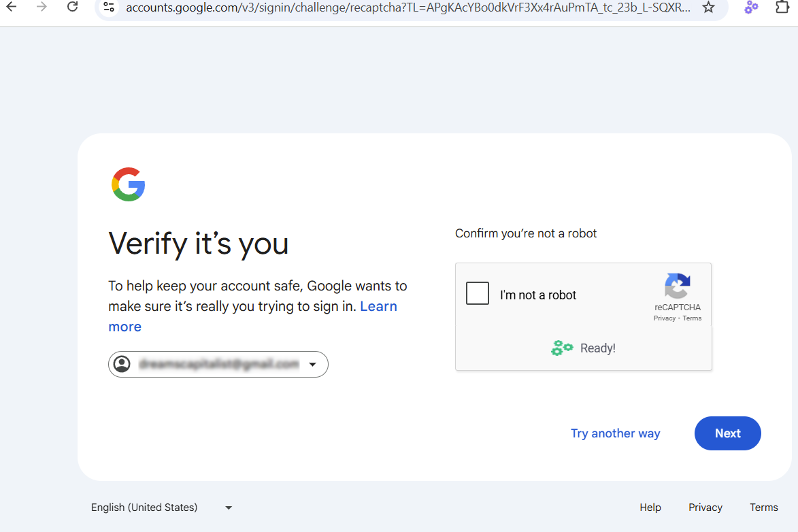798x532 pixels.
Task: Click the green gears Ready! icon
Action: (x=562, y=348)
